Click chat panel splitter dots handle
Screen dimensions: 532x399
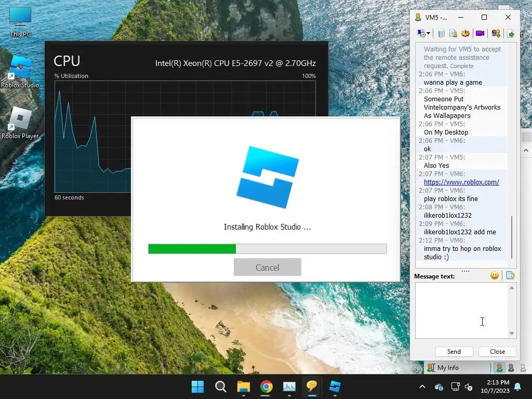point(465,271)
